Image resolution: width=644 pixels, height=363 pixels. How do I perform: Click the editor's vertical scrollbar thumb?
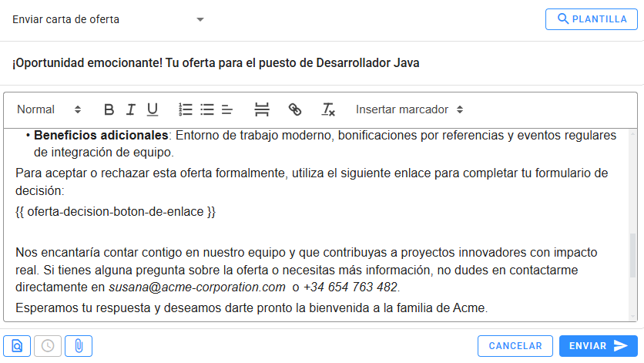[633, 255]
